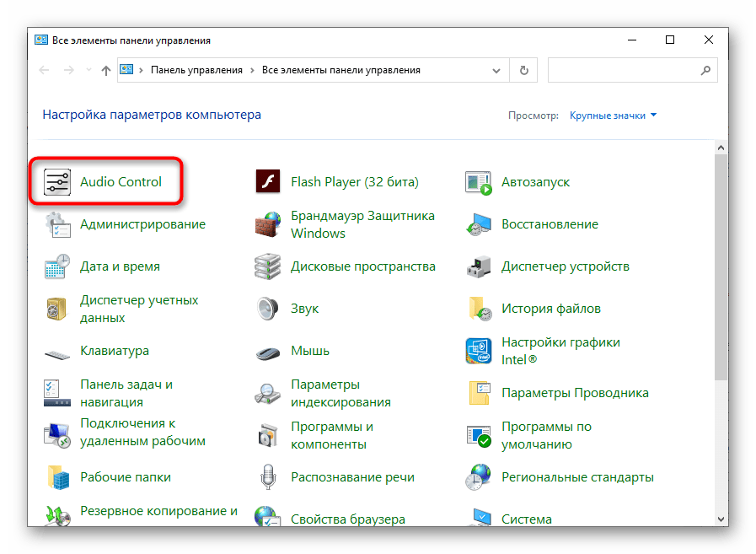
Task: Open Flash Player (32 бита) icon
Action: 267,182
